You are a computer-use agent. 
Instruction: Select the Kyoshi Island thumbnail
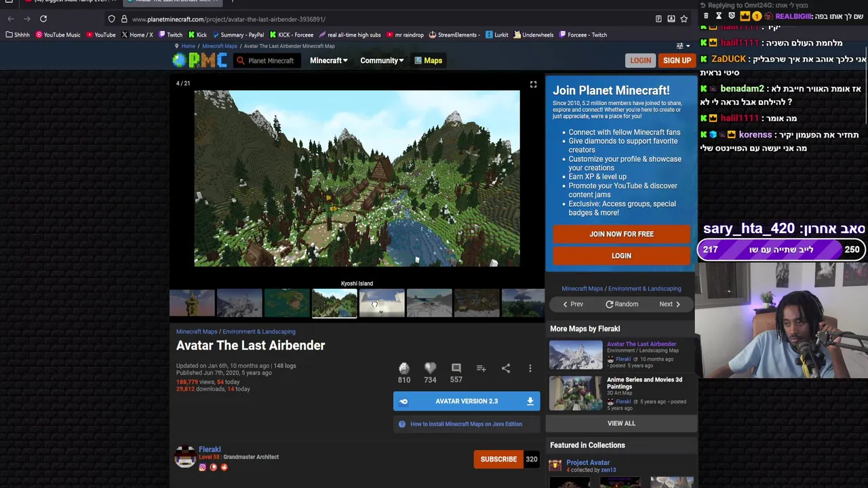pos(334,303)
